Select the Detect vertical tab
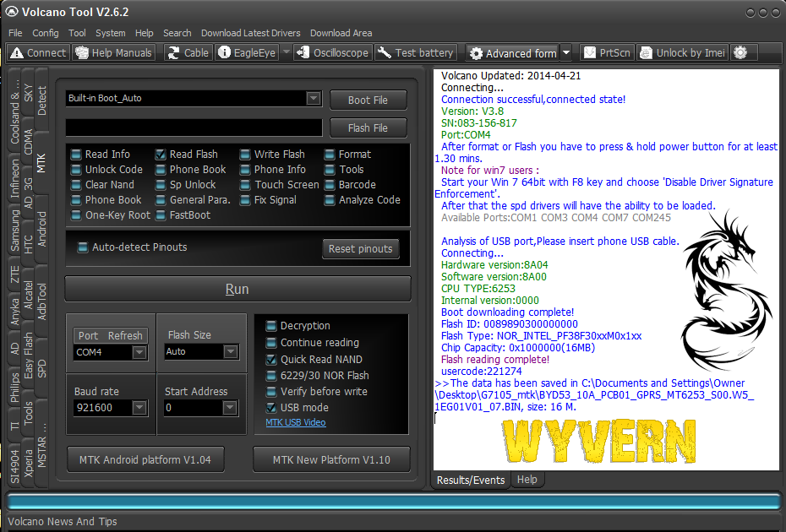Viewport: 786px width, 532px height. [x=41, y=100]
